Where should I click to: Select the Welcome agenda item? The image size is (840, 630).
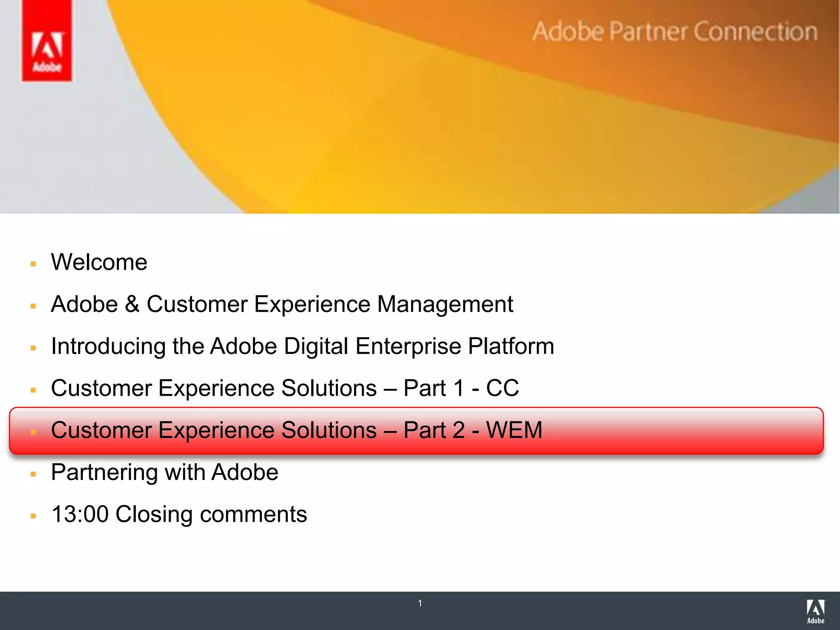99,262
